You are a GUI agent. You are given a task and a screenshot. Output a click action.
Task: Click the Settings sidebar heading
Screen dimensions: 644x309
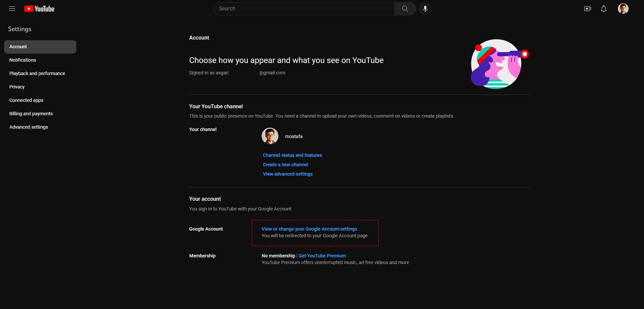tap(20, 29)
